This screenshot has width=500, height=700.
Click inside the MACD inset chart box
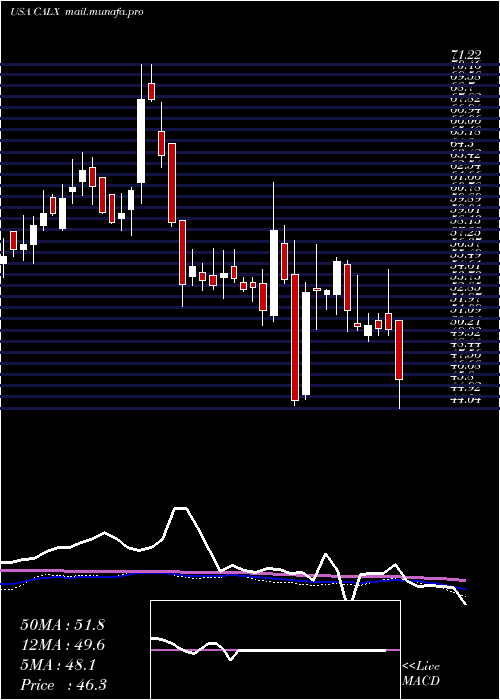[275, 650]
